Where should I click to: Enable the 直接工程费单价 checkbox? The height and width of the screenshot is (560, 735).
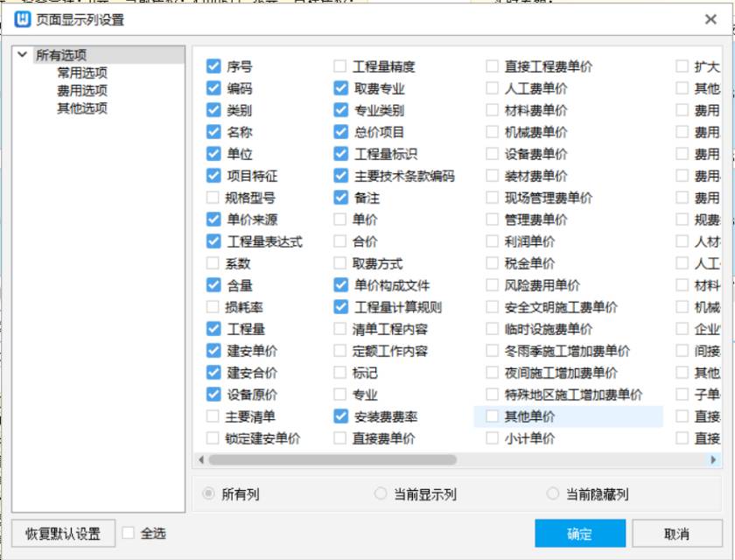pyautogui.click(x=492, y=66)
